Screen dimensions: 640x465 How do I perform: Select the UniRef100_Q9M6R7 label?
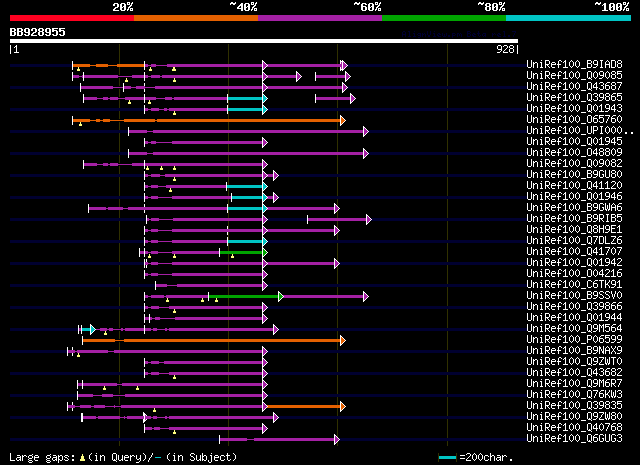[x=574, y=384]
